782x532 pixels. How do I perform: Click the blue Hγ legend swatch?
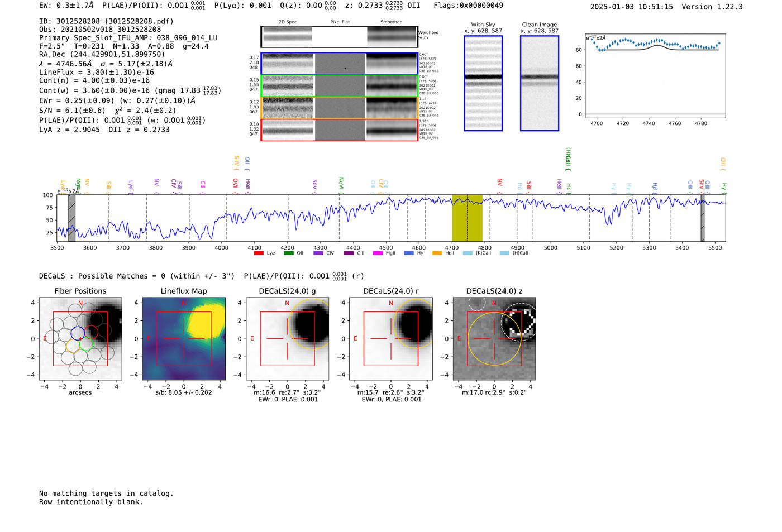[x=409, y=253]
